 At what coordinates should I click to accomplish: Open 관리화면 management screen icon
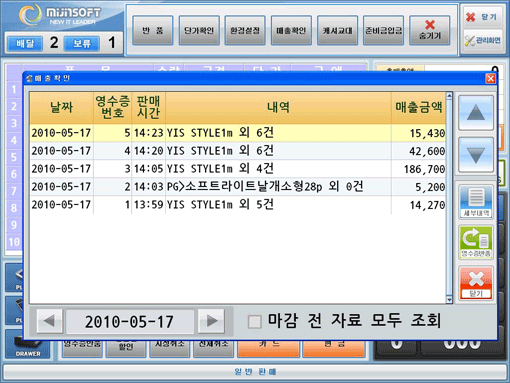pyautogui.click(x=482, y=40)
